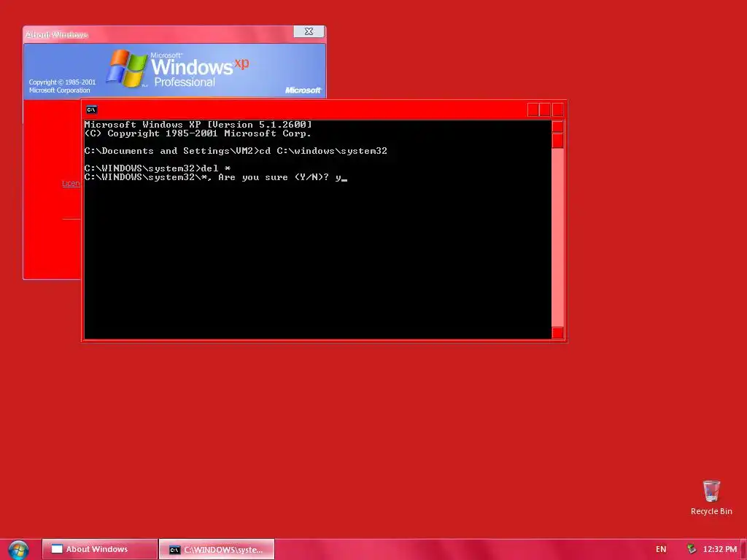Click the console scrollbar thumb
747x560 pixels.
(x=557, y=141)
